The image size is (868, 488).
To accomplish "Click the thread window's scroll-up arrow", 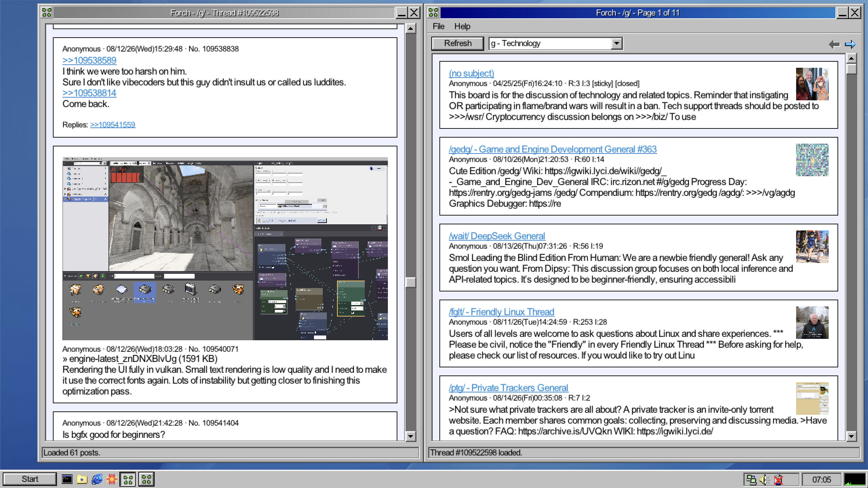I will 411,28.
